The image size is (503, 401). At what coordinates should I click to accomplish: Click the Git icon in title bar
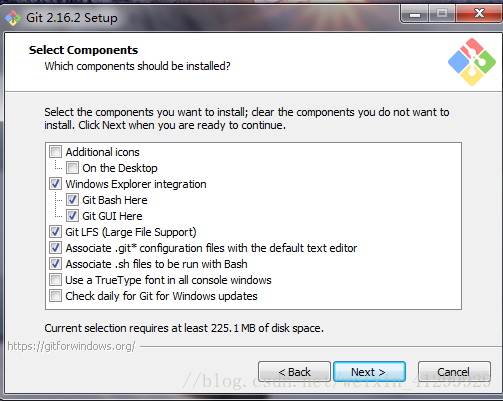pyautogui.click(x=13, y=18)
